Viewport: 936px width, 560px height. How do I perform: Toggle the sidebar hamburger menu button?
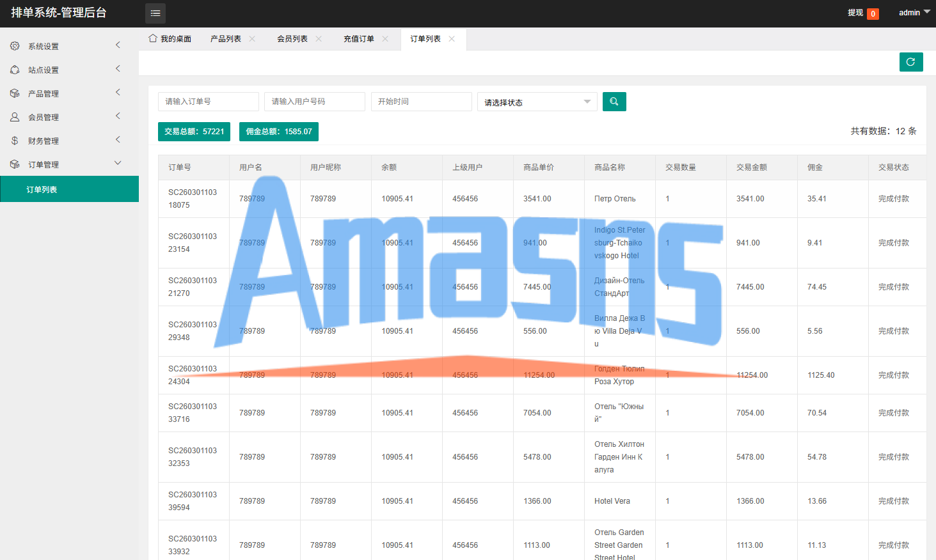(155, 13)
